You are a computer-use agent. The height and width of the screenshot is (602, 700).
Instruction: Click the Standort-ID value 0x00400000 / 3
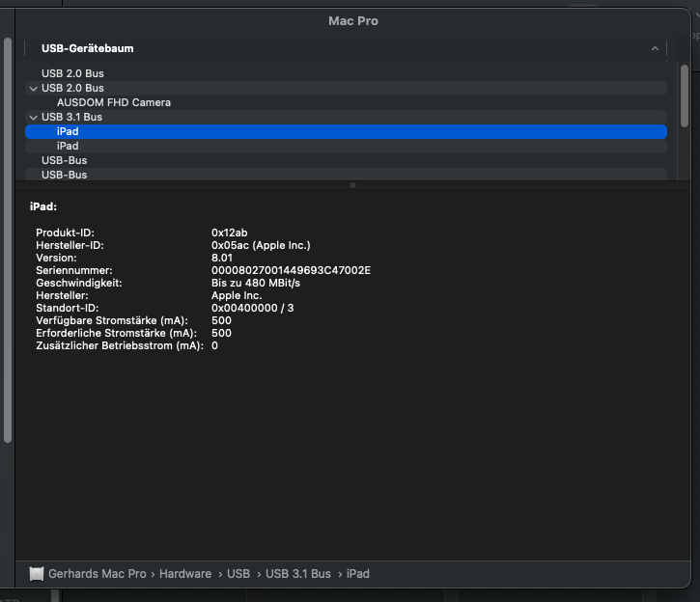(253, 308)
